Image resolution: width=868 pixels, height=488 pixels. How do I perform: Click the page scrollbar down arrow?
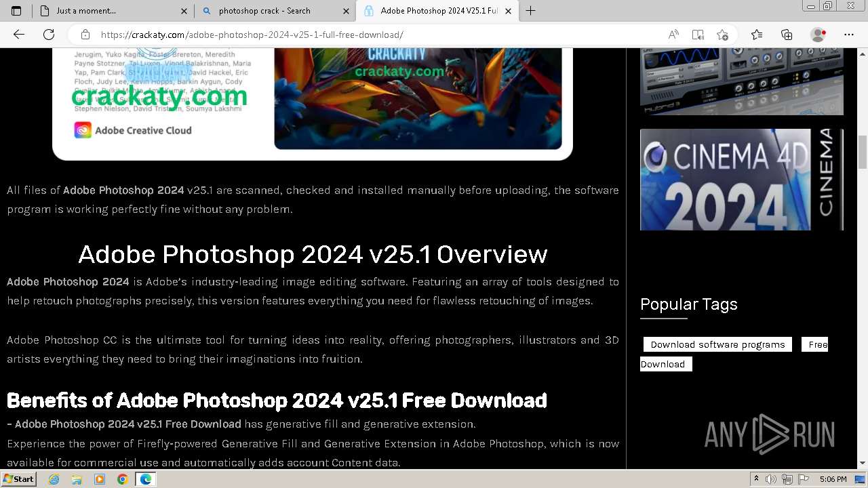pos(863,463)
